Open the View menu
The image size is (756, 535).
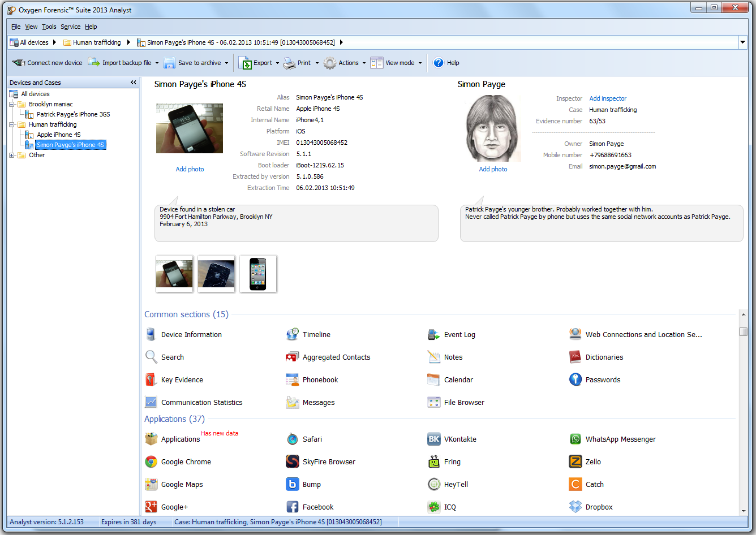pyautogui.click(x=31, y=27)
